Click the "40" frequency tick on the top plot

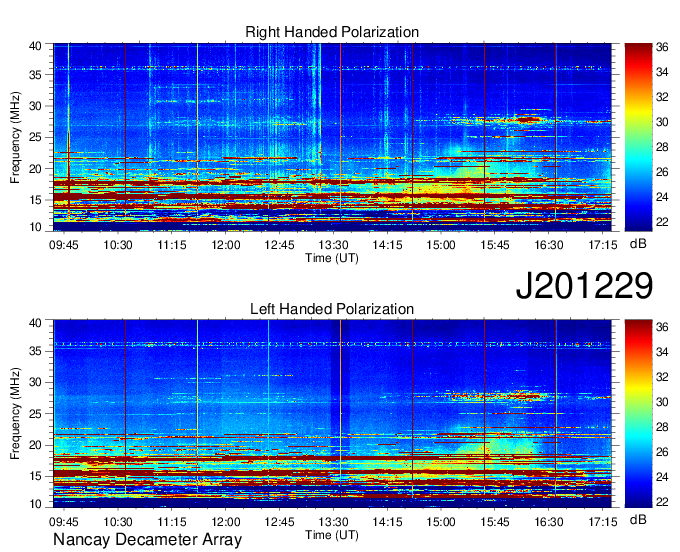tap(35, 46)
